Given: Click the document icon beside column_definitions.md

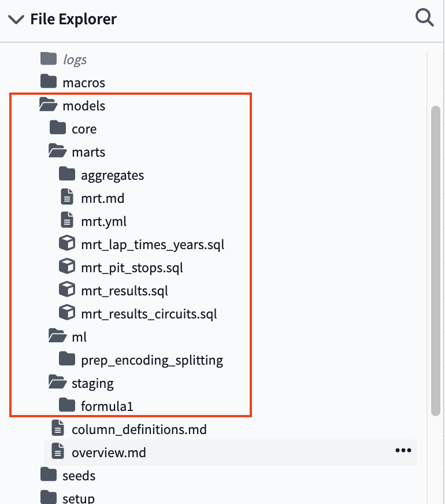Looking at the screenshot, I should pos(57,429).
